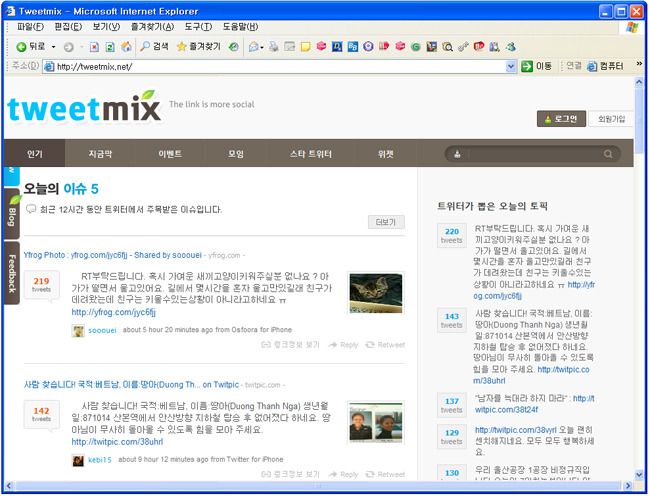Click the History toolbar icon

click(234, 46)
